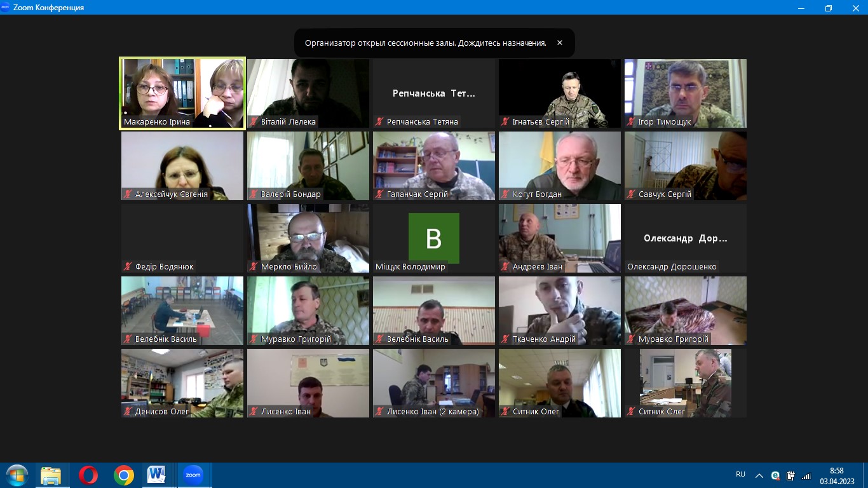Click the battery power tray icon
The width and height of the screenshot is (868, 488).
(790, 475)
